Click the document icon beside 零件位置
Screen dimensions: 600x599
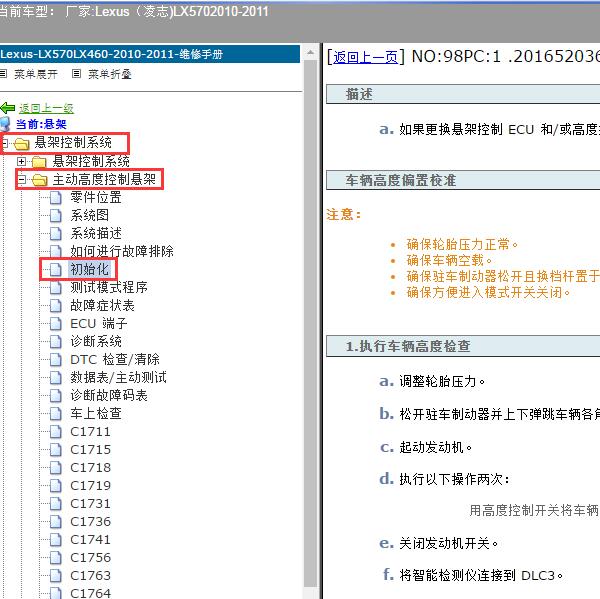[x=55, y=198]
